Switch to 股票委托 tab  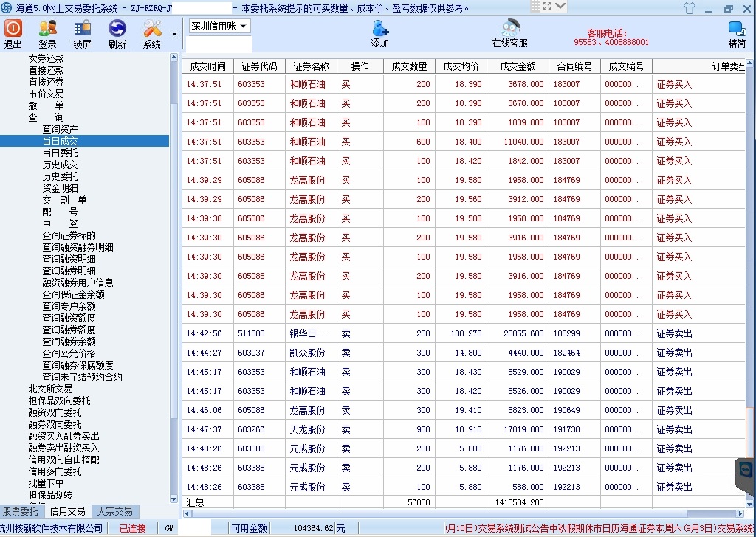pos(20,511)
